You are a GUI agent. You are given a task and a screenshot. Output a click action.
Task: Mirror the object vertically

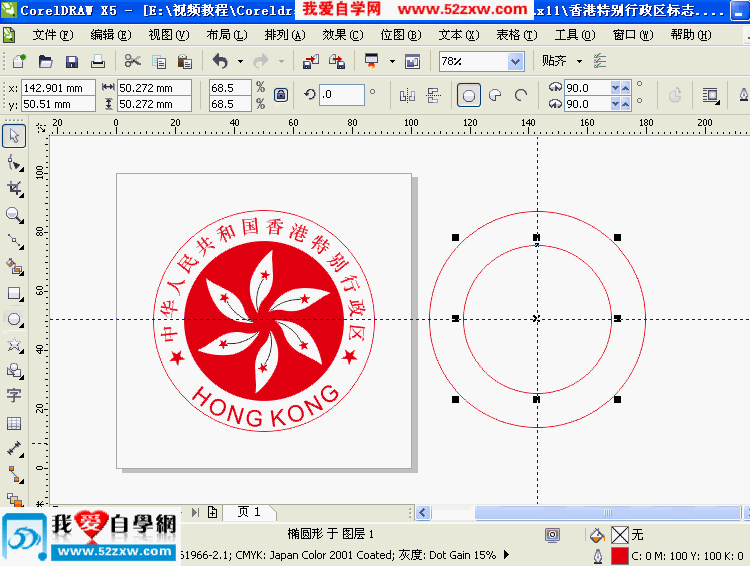click(x=433, y=96)
